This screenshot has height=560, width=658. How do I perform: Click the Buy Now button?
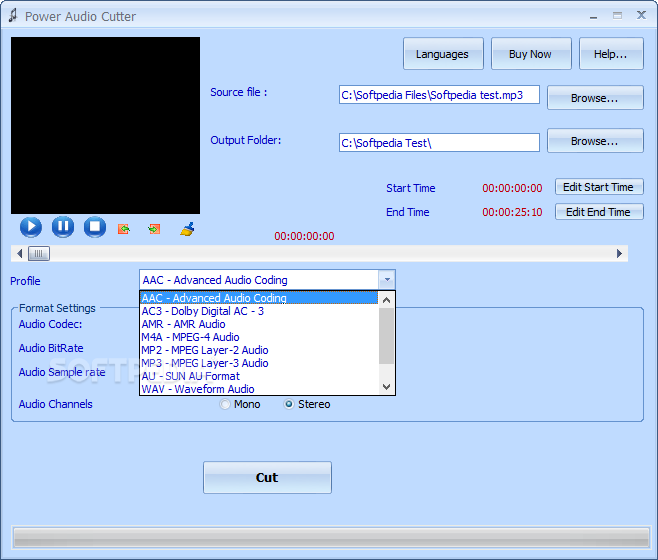pyautogui.click(x=531, y=54)
